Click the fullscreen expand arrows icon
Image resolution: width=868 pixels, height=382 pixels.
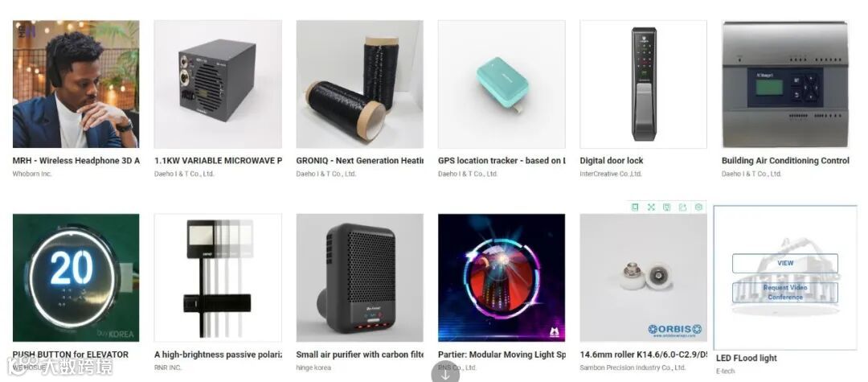pos(651,207)
